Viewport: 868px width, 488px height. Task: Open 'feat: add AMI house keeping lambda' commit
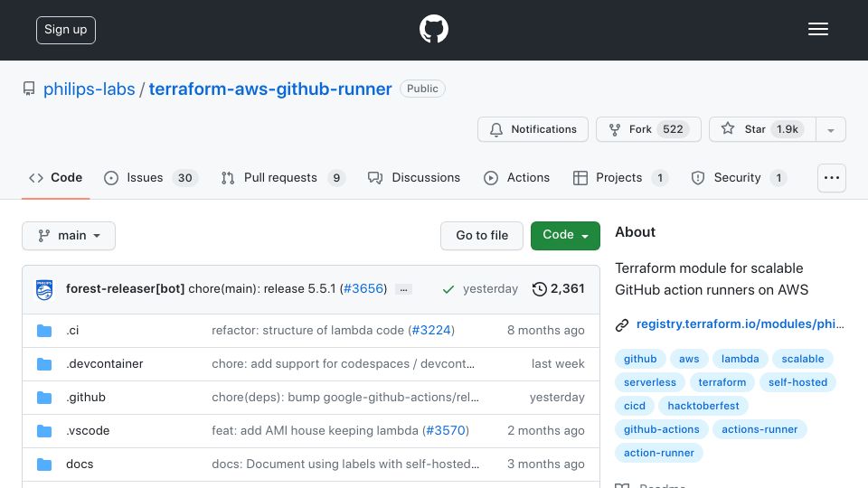[x=315, y=430]
